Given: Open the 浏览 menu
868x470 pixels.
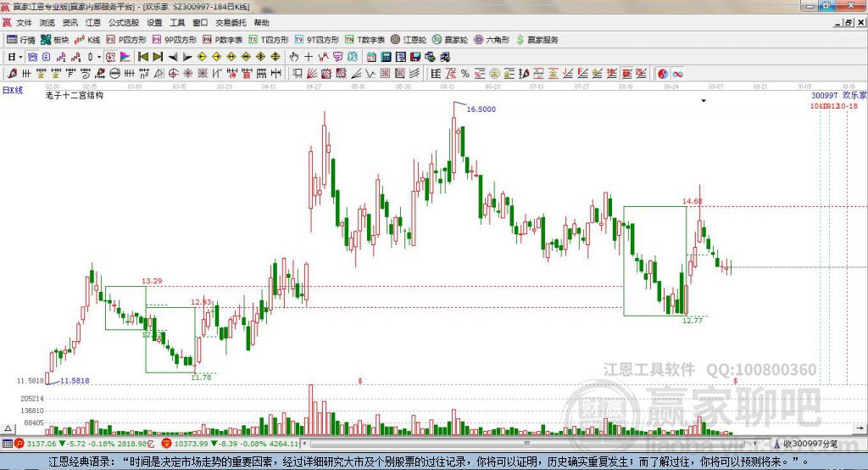Looking at the screenshot, I should click(x=47, y=23).
